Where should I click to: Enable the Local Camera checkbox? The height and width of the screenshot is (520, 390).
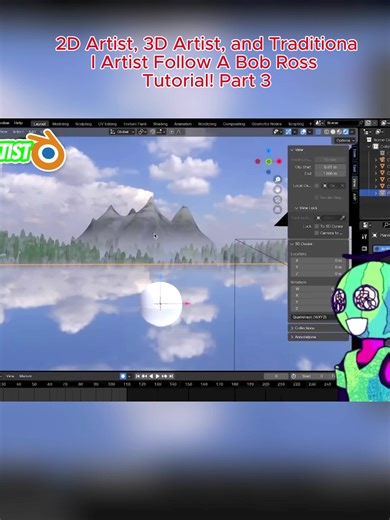pos(317,186)
